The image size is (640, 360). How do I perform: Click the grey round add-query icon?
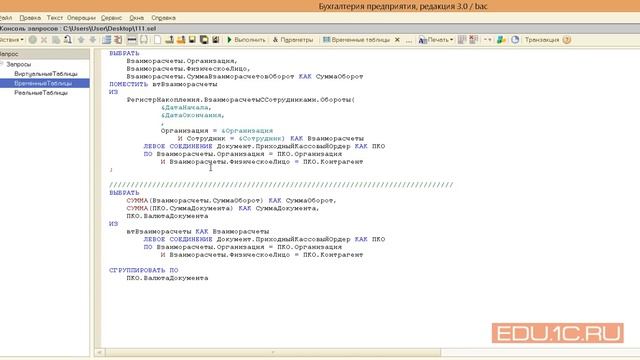(x=33, y=40)
